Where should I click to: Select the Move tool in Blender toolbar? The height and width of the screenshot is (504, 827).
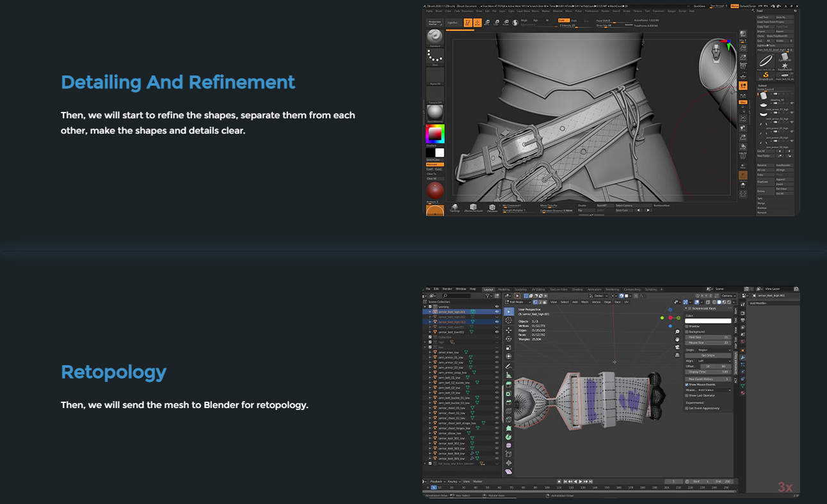point(509,330)
